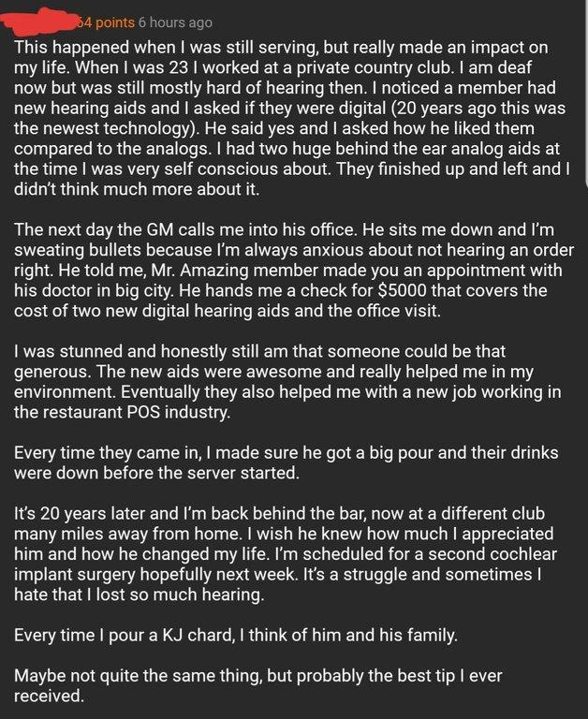The image size is (588, 719).
Task: Click the "54 points" score text
Action: [x=105, y=22]
